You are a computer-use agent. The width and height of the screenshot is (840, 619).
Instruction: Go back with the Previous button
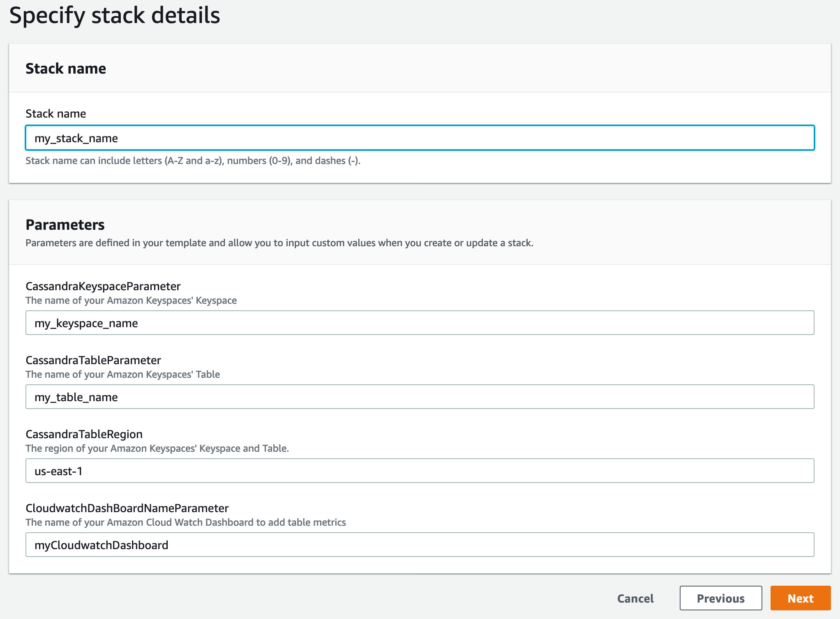[720, 598]
